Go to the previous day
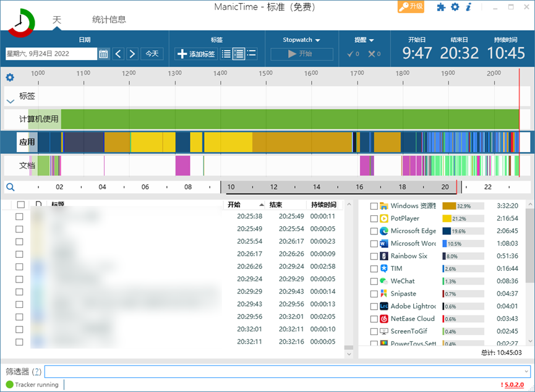This screenshot has width=535, height=392. click(118, 54)
